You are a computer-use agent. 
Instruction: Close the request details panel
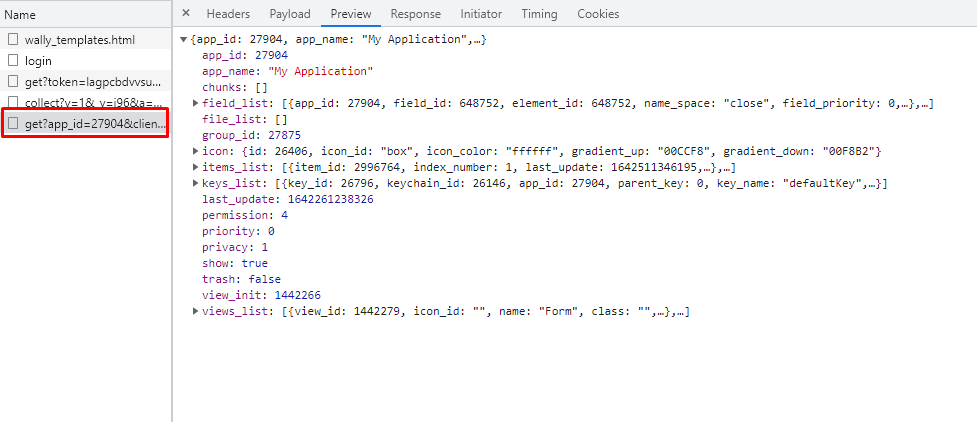point(185,14)
